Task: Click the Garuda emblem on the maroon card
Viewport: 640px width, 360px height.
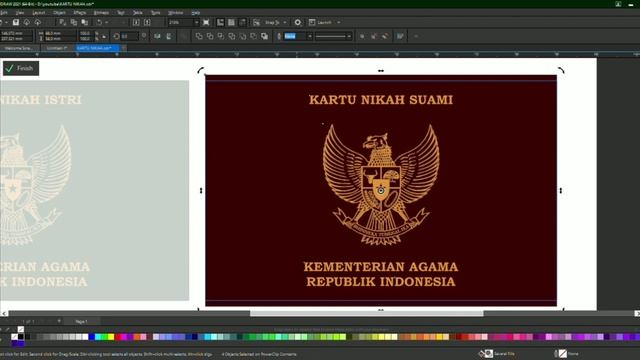Action: point(381,184)
